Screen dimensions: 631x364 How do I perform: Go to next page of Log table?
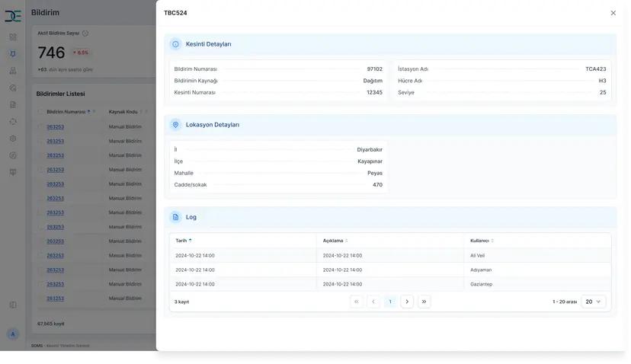point(407,302)
